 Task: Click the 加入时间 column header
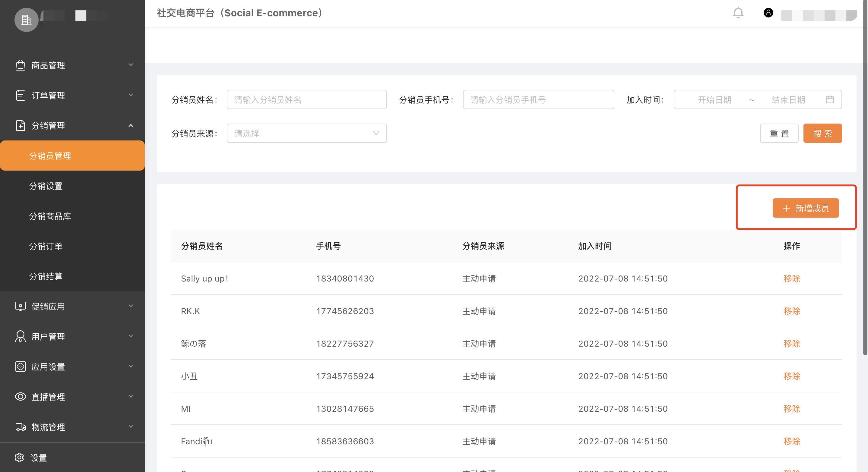point(595,246)
